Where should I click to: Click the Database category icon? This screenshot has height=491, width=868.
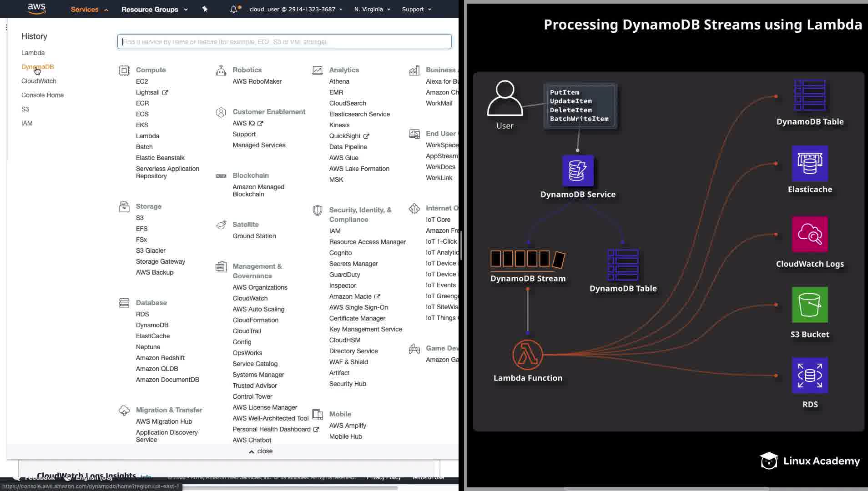click(124, 303)
